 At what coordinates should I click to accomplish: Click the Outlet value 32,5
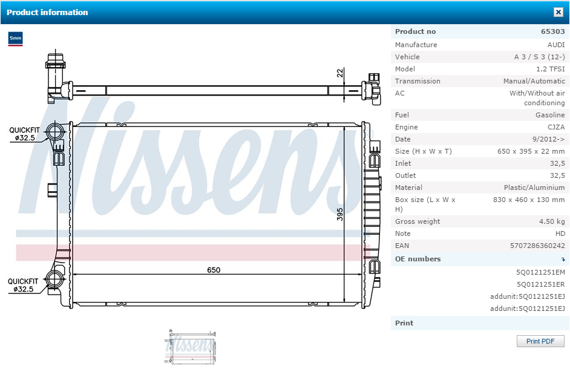point(557,175)
